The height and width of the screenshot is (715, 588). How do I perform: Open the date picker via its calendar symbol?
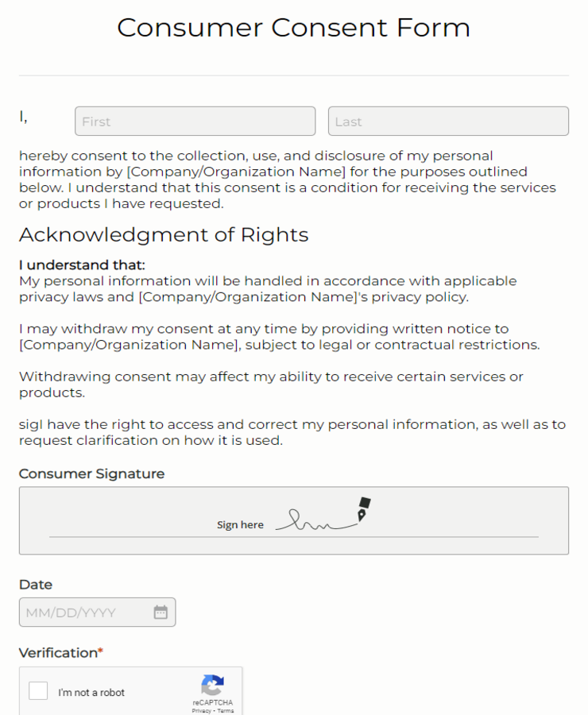[161, 612]
